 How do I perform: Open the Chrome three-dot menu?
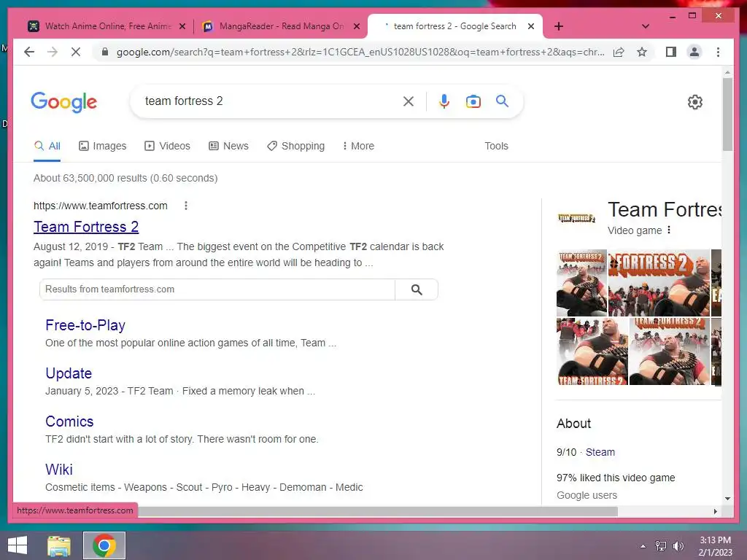coord(718,52)
